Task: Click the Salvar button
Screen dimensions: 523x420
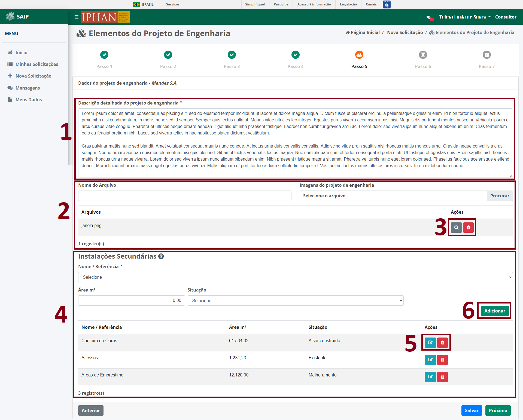Action: coord(472,410)
